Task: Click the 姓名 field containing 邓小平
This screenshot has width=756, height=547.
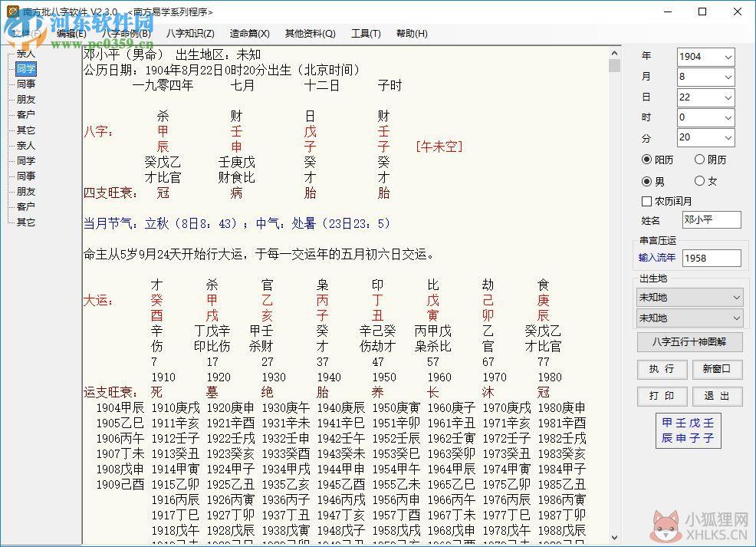Action: coord(712,220)
